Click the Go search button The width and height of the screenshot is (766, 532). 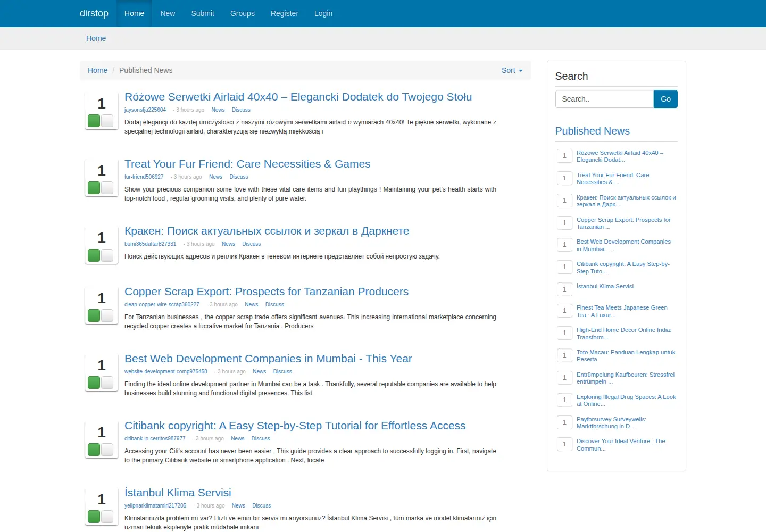coord(665,99)
